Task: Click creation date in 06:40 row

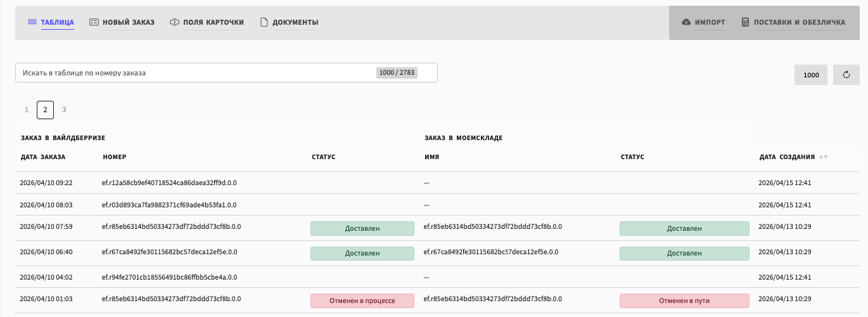Action: click(785, 252)
